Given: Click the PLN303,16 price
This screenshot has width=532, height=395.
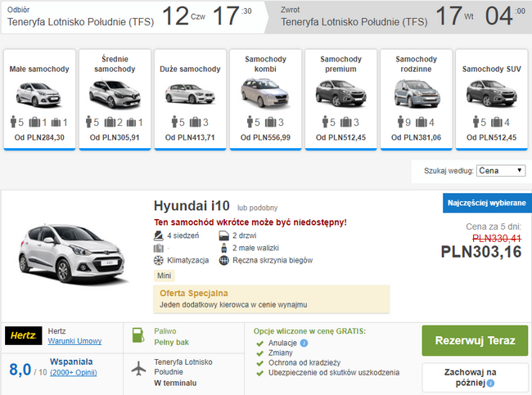Looking at the screenshot, I should 481,252.
